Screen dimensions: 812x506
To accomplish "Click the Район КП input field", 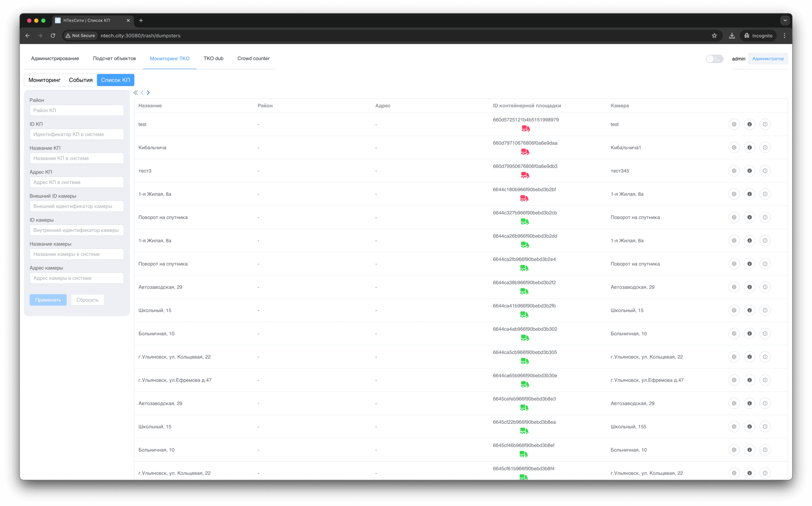I will 77,110.
